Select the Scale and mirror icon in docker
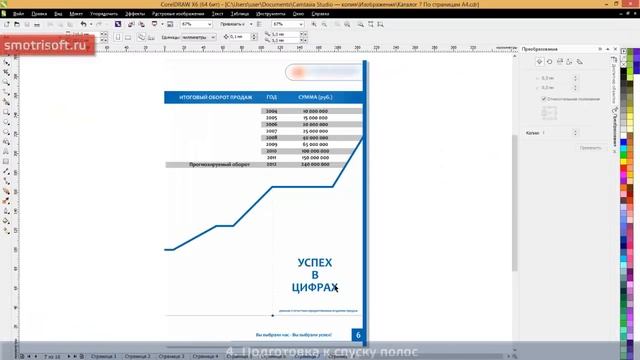Viewport: 640px width, 360px height. pyautogui.click(x=560, y=62)
